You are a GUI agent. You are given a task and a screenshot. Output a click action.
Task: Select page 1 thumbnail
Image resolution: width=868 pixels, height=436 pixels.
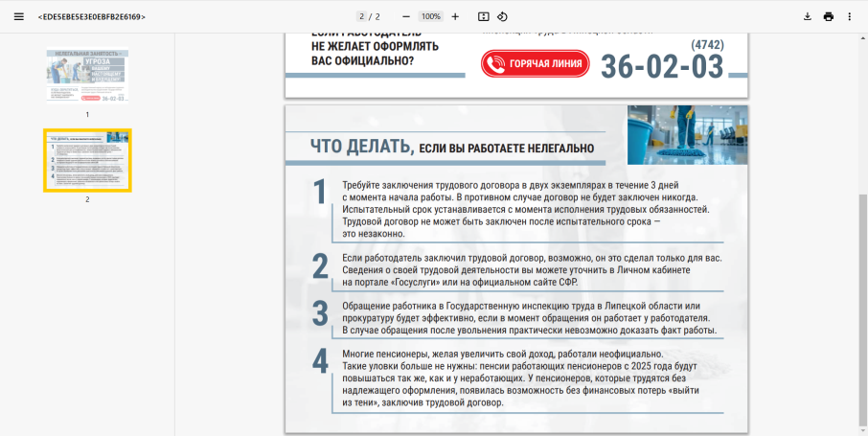pos(87,76)
